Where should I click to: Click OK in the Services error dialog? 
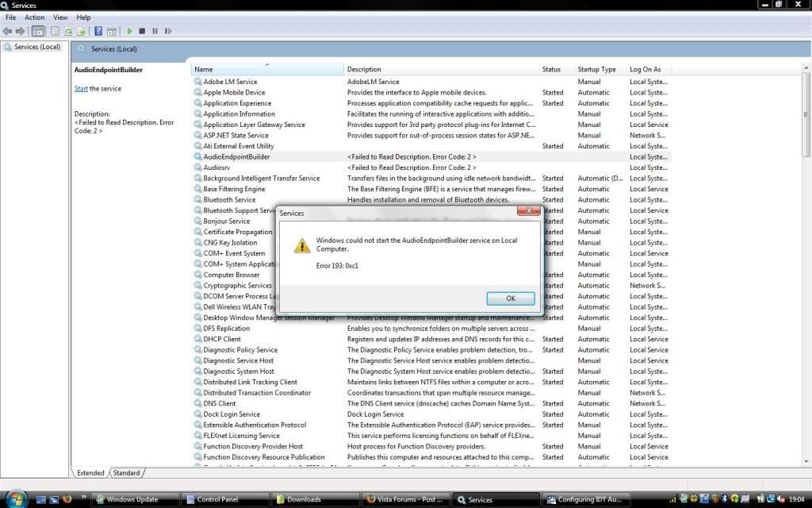(x=511, y=298)
